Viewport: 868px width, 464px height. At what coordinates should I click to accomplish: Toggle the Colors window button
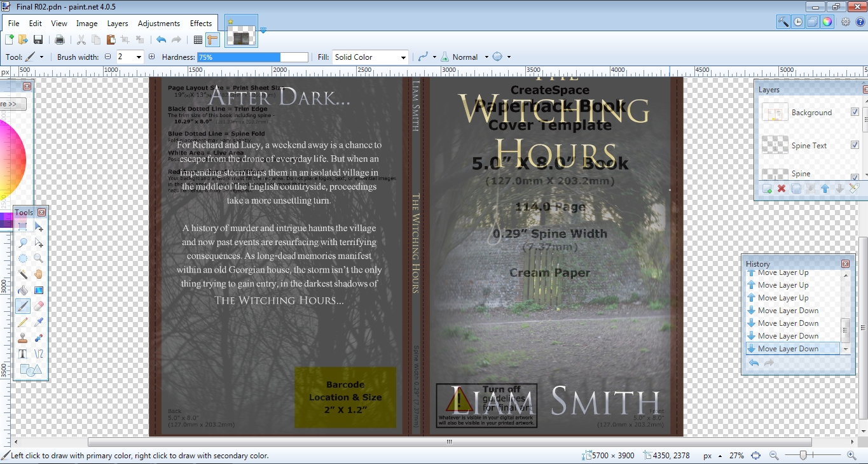click(827, 22)
